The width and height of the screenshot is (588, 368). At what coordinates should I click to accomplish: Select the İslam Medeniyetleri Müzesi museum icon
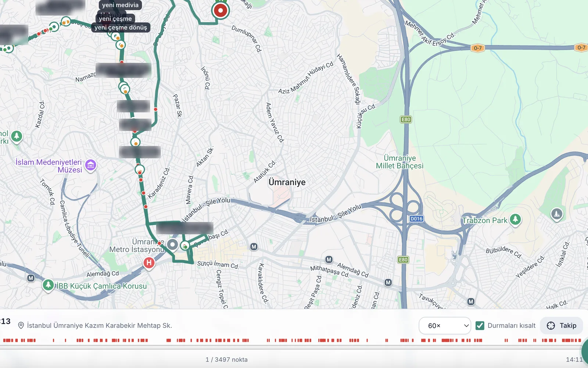pos(91,166)
